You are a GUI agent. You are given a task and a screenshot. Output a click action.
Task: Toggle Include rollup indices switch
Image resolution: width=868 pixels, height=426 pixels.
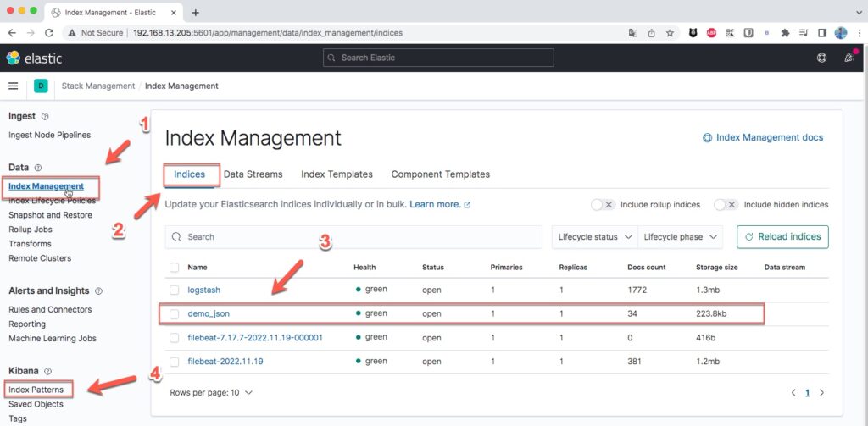point(603,205)
